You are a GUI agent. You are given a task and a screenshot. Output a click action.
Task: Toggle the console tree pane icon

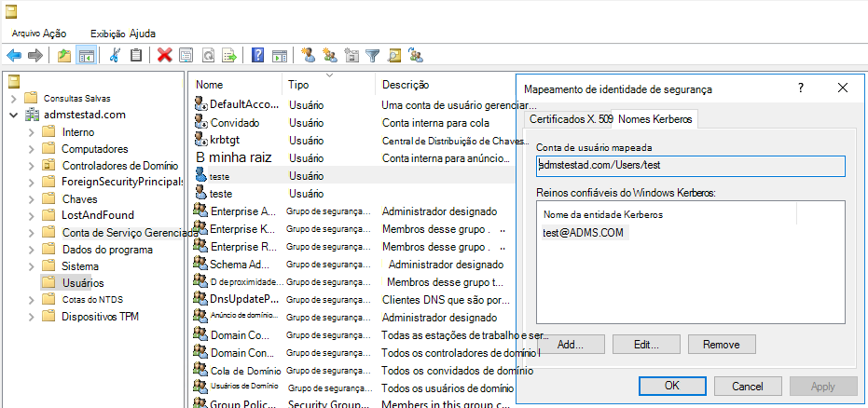[86, 55]
